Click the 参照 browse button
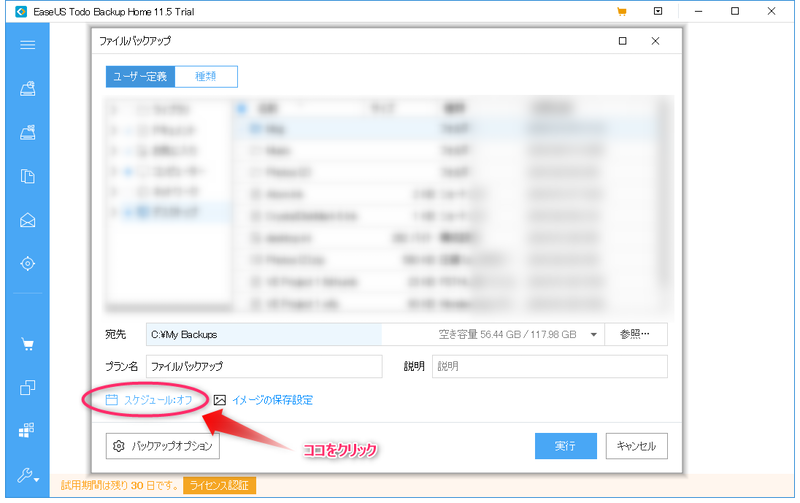 (x=636, y=335)
